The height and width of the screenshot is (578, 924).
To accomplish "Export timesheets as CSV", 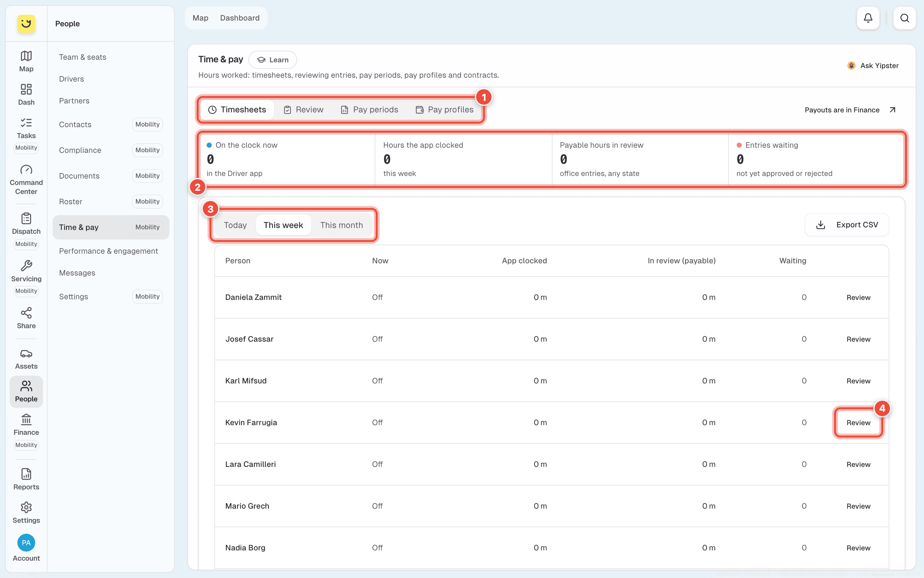I will coord(847,225).
